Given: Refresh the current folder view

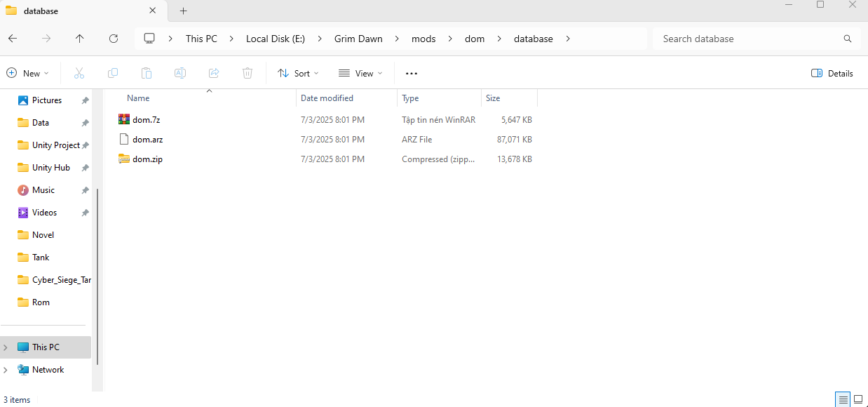Looking at the screenshot, I should coord(114,39).
